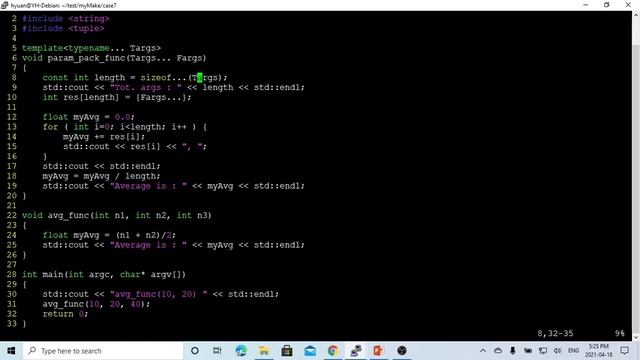Open File Explorer from the taskbar
The height and width of the screenshot is (360, 640).
pyautogui.click(x=264, y=351)
